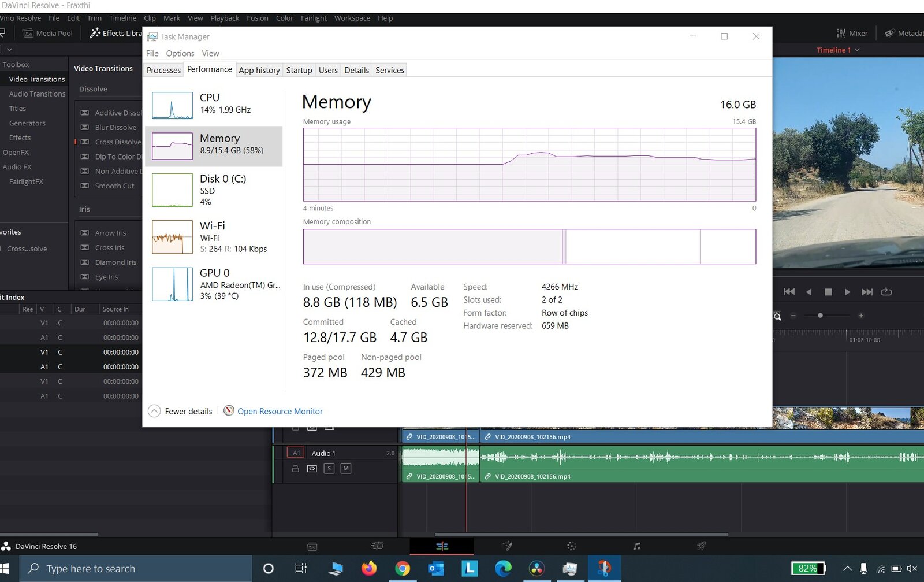Toggle the A1 destination control
This screenshot has width=924, height=582.
(x=296, y=453)
